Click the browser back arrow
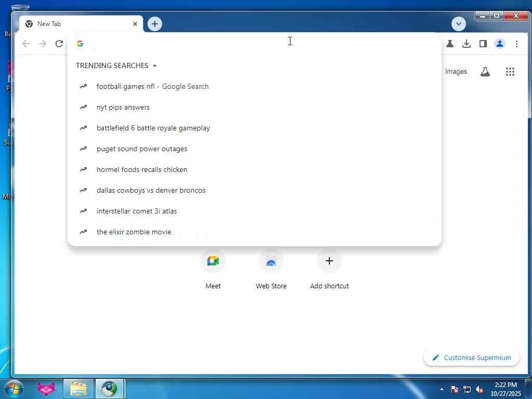Image resolution: width=532 pixels, height=399 pixels. (26, 44)
